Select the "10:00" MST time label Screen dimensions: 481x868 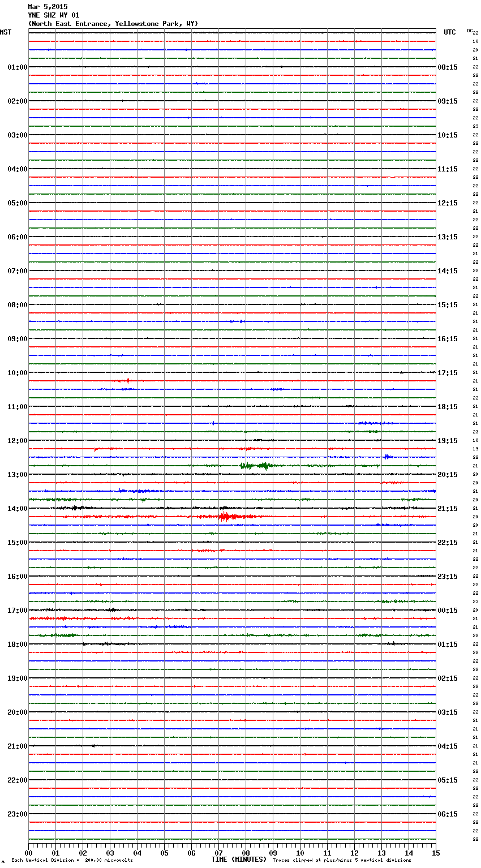pos(18,373)
